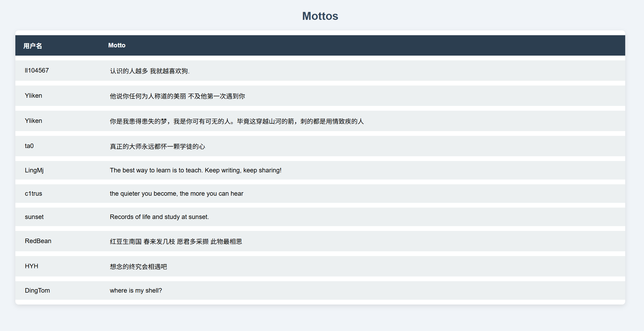Click motto 'the quieter you become' text
Screen dimensions: 644x331
[x=176, y=194]
